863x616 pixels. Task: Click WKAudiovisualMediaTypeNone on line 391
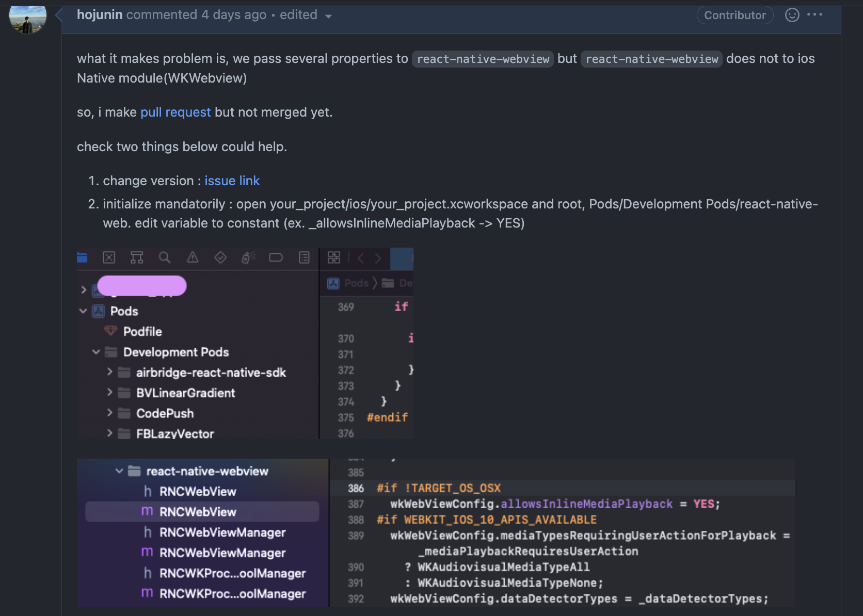(507, 583)
